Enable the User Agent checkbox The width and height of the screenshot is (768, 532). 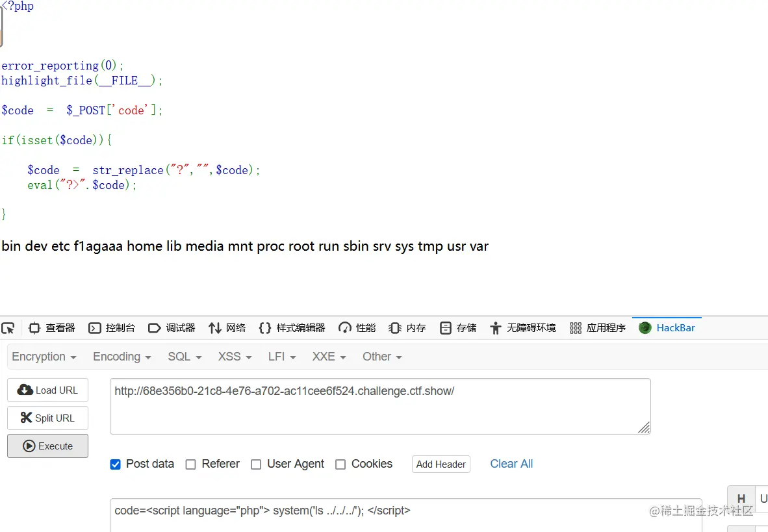255,464
